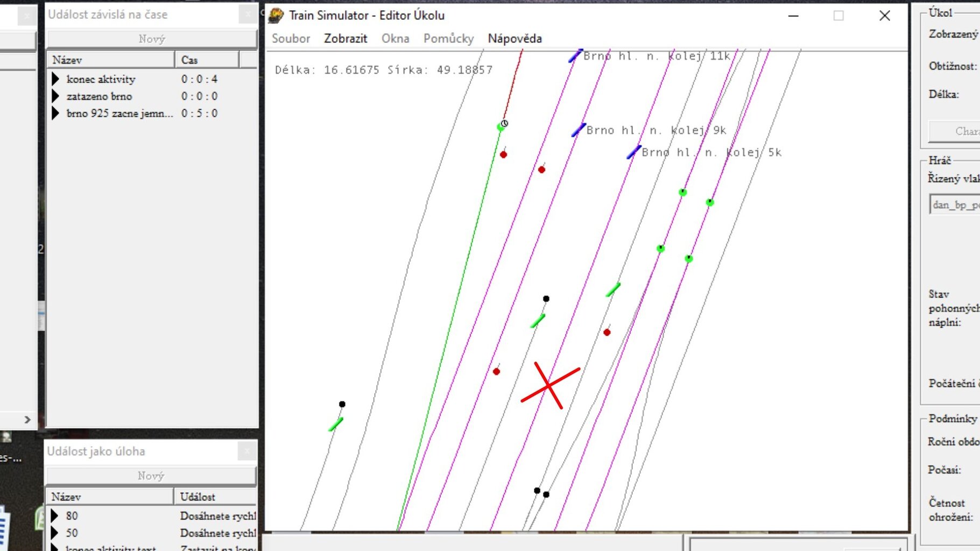Select blue platform marker for kolej 5k
This screenshot has height=551, width=980.
[x=633, y=152]
